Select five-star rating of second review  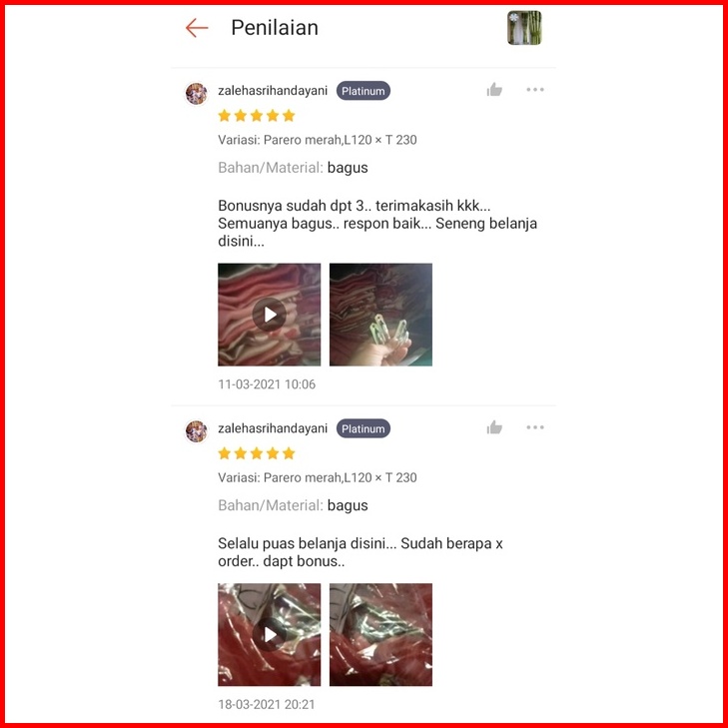[x=257, y=453]
